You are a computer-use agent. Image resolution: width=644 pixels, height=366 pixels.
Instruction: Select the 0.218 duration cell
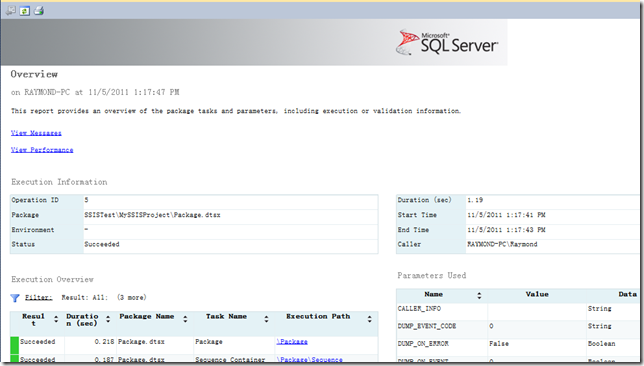(x=104, y=342)
